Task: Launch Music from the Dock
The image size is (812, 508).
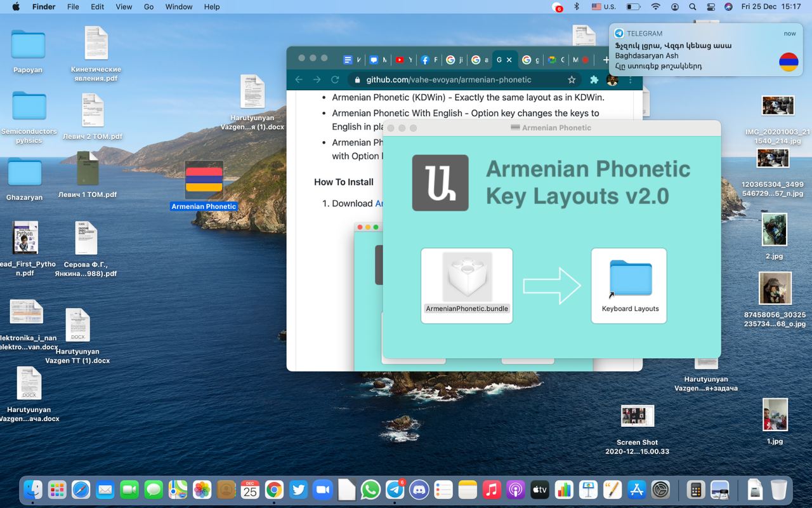Action: (491, 490)
